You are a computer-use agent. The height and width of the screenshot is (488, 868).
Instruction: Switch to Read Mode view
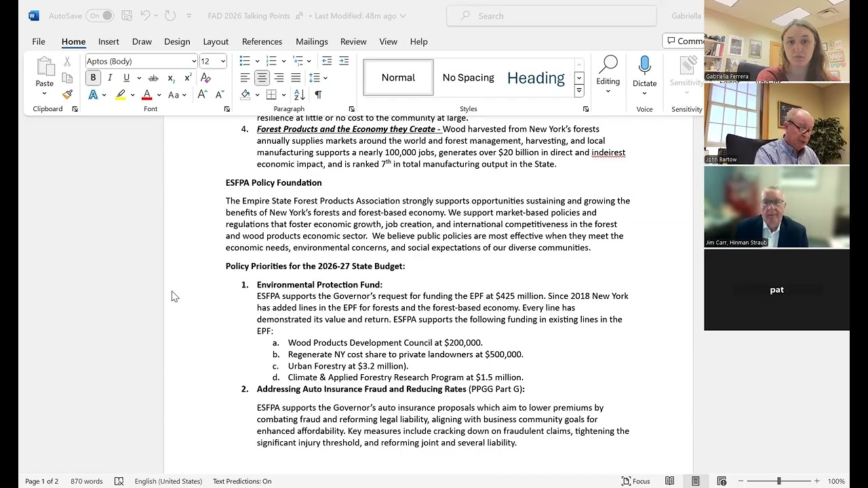coord(669,481)
